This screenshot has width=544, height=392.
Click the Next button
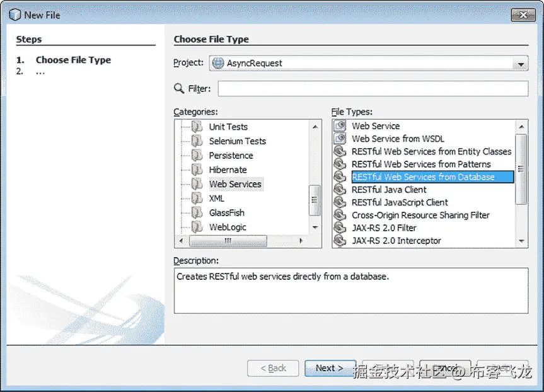(330, 368)
